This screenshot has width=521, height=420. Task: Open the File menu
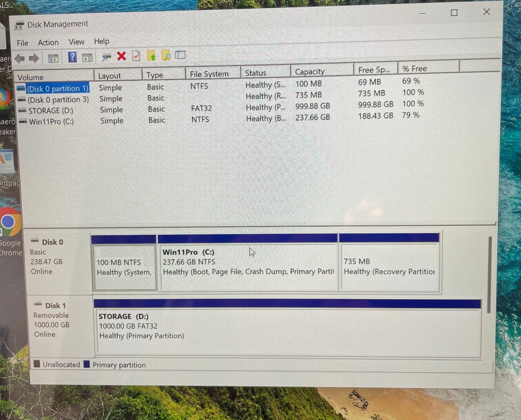[22, 43]
